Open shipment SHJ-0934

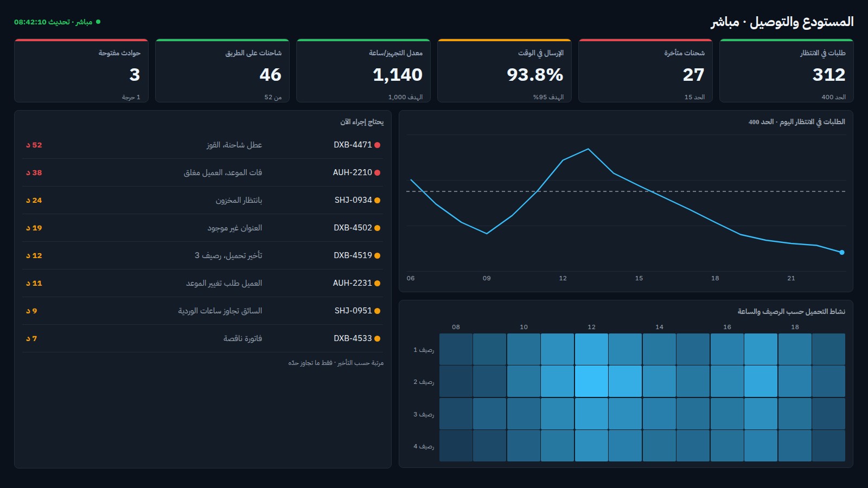[x=353, y=200]
